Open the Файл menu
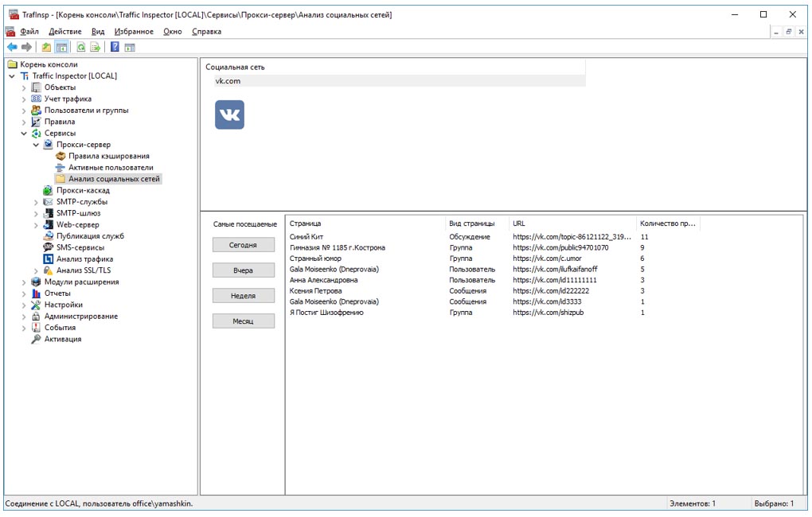The height and width of the screenshot is (517, 812). pos(29,32)
